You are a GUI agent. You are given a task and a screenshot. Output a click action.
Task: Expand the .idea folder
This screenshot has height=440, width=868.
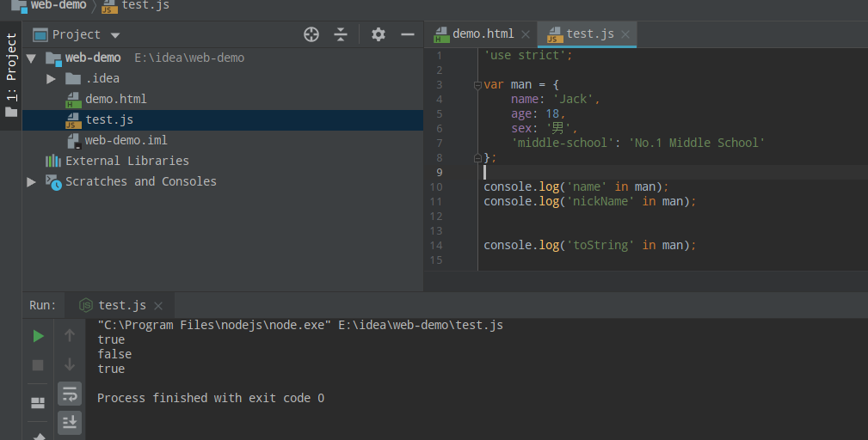tap(51, 78)
